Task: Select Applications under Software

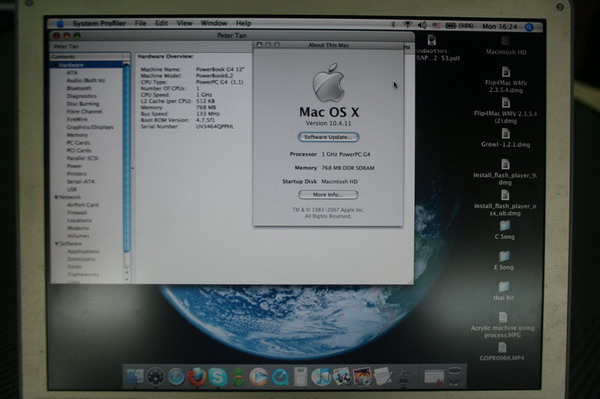Action: (83, 251)
